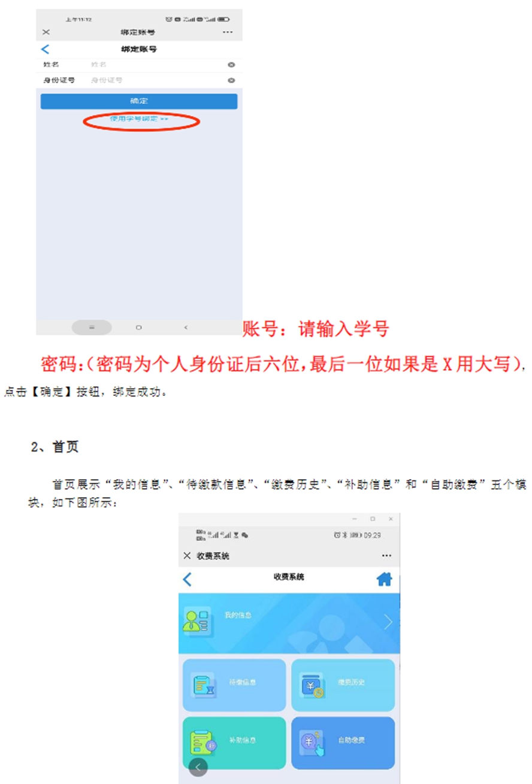This screenshot has width=532, height=784.
Task: Open the 使用学号绑定 link
Action: [x=139, y=119]
